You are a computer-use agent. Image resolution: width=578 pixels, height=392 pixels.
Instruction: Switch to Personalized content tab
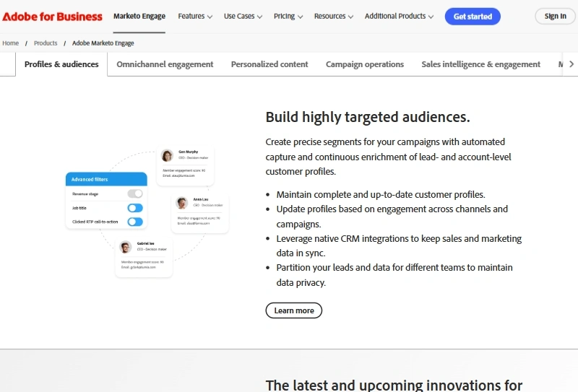(x=269, y=64)
